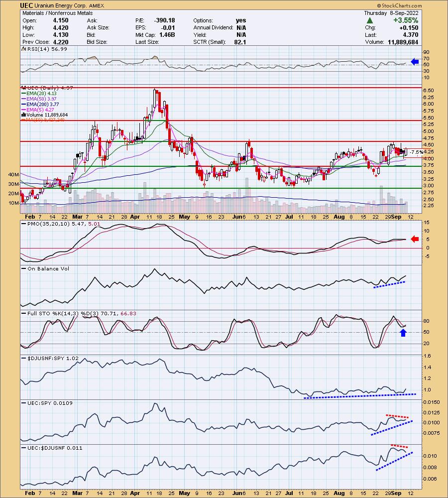Select the Low value 4.130
The width and height of the screenshot is (448, 498).
[x=61, y=35]
